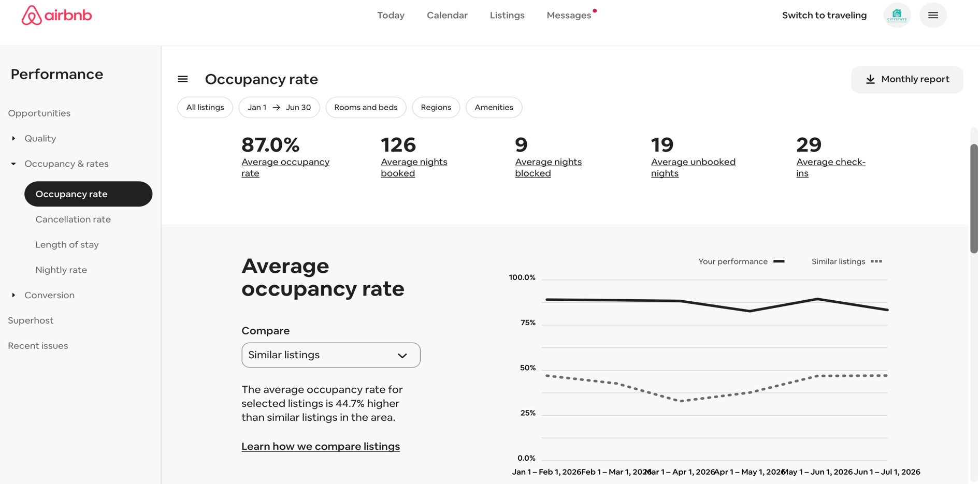
Task: Open the Jan 1 to Jun 30 date filter
Action: coord(279,107)
